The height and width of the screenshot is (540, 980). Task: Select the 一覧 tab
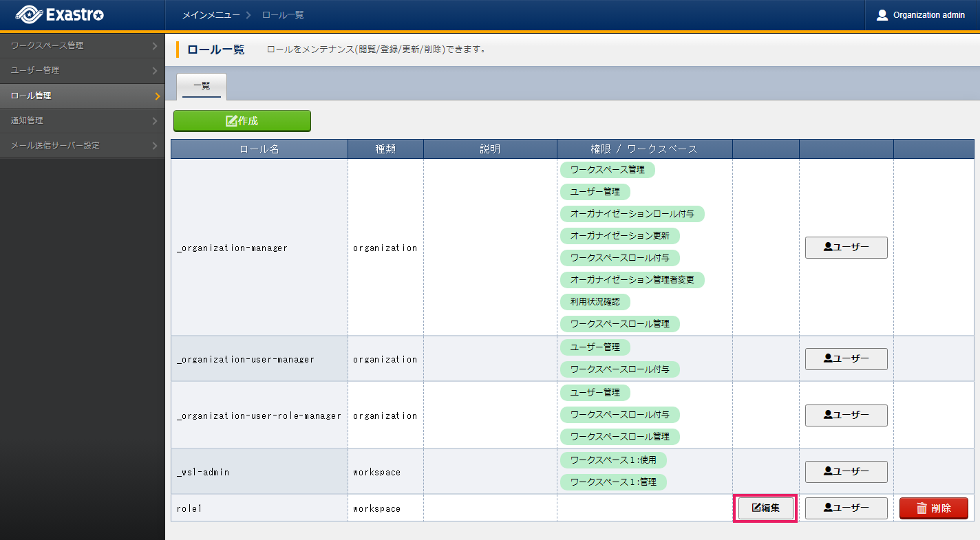(x=202, y=86)
